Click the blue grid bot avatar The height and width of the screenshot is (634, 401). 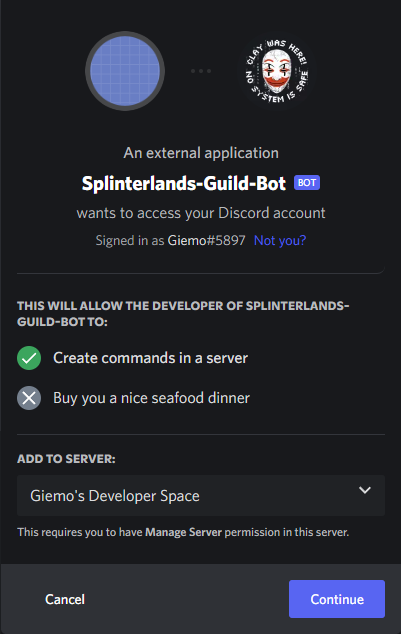[x=125, y=71]
